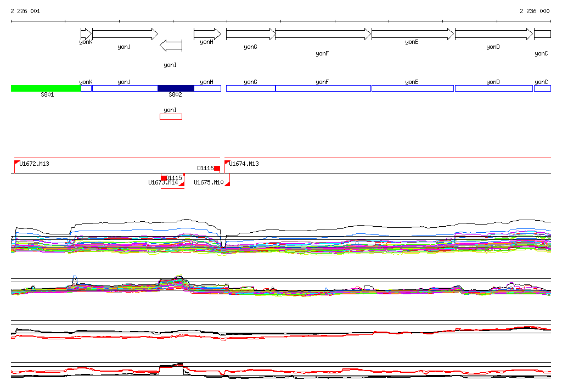Click the dark blue S802 segment bar

pos(176,88)
